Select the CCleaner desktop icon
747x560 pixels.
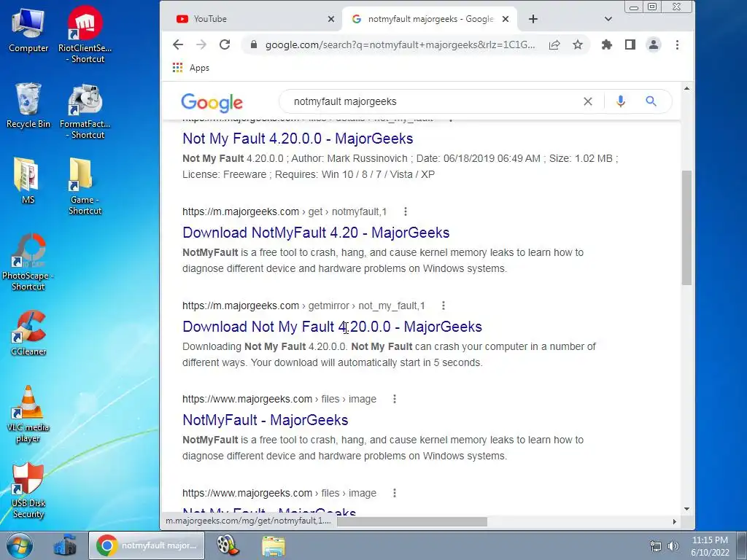(28, 332)
